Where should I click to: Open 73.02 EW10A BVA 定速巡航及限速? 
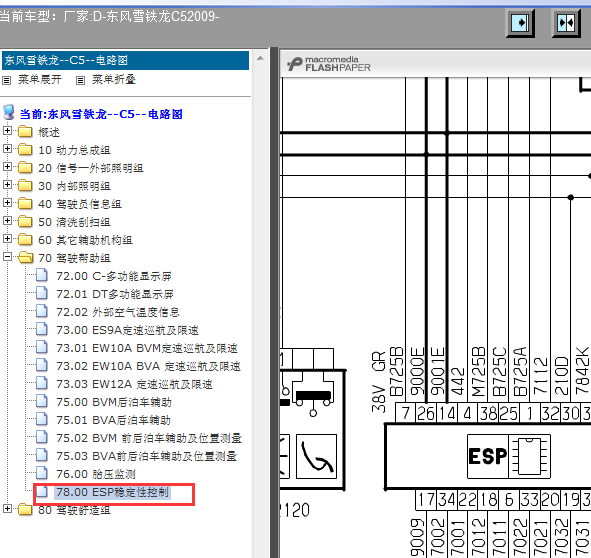[x=148, y=366]
